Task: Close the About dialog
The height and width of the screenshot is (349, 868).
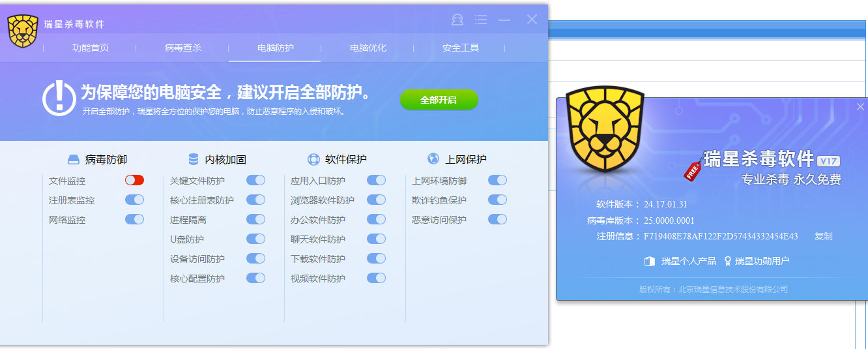Action: (x=860, y=107)
